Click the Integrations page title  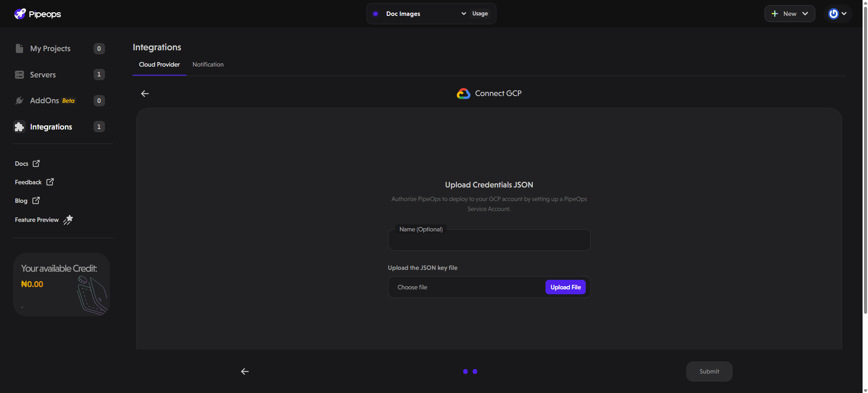point(157,47)
